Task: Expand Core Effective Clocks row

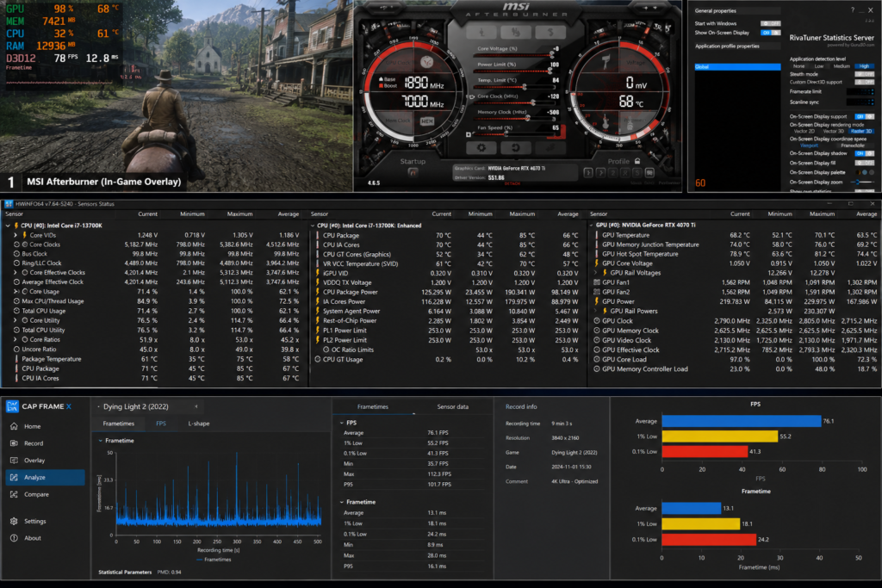Action: tap(16, 272)
